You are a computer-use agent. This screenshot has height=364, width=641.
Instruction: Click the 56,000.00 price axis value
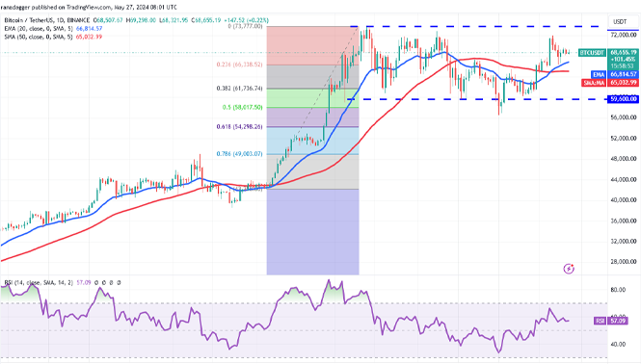(x=624, y=117)
